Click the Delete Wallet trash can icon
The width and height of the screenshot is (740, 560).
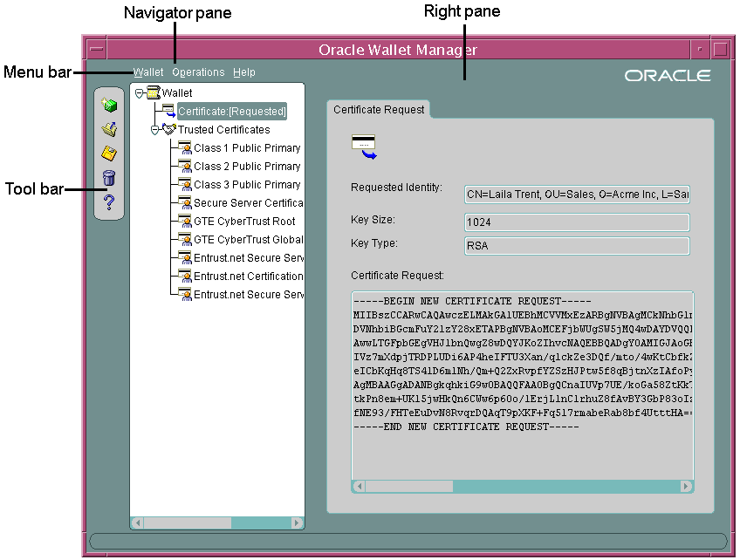(109, 178)
